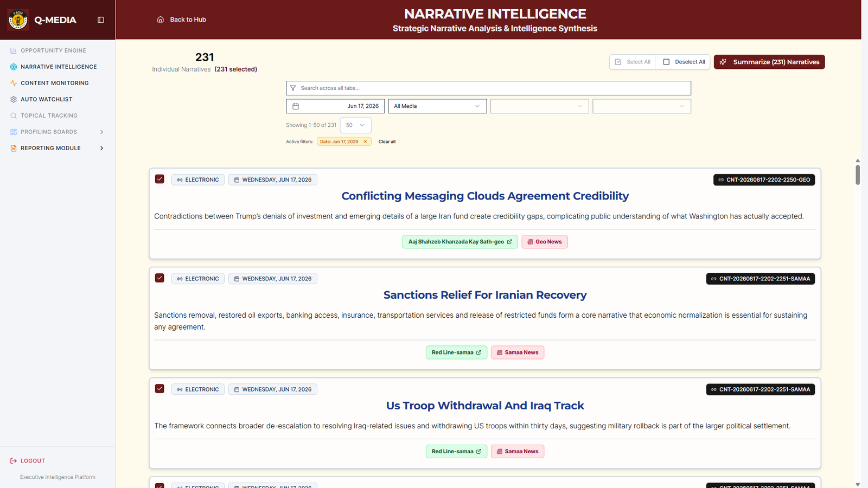Open Narrative Intelligence in sidebar
The width and height of the screenshot is (868, 488).
click(59, 67)
